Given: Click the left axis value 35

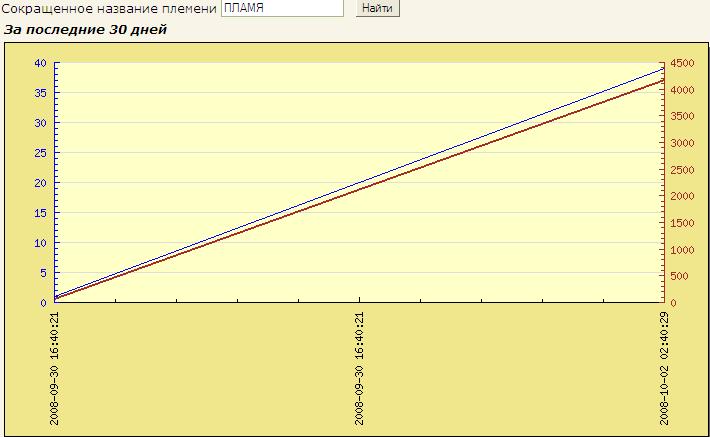Looking at the screenshot, I should pos(40,93).
